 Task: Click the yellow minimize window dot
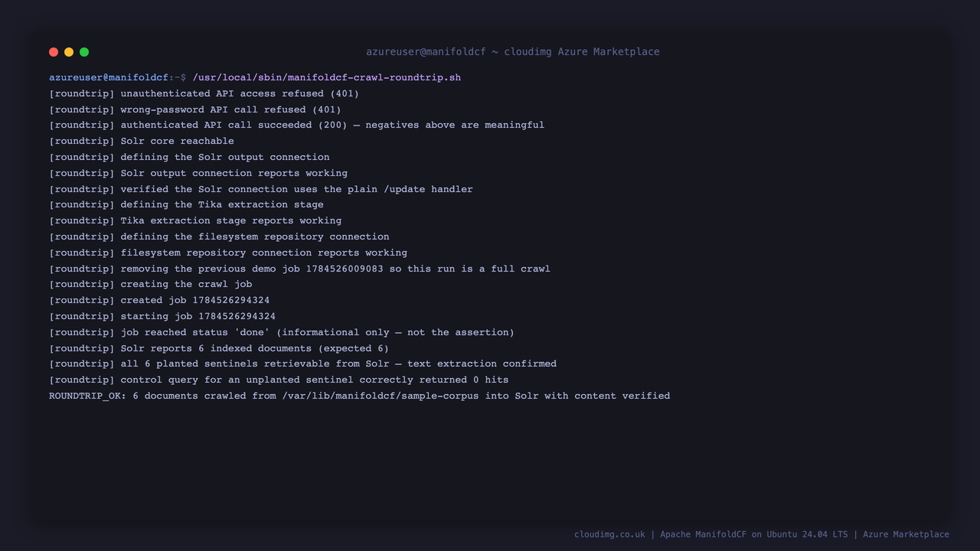[69, 52]
